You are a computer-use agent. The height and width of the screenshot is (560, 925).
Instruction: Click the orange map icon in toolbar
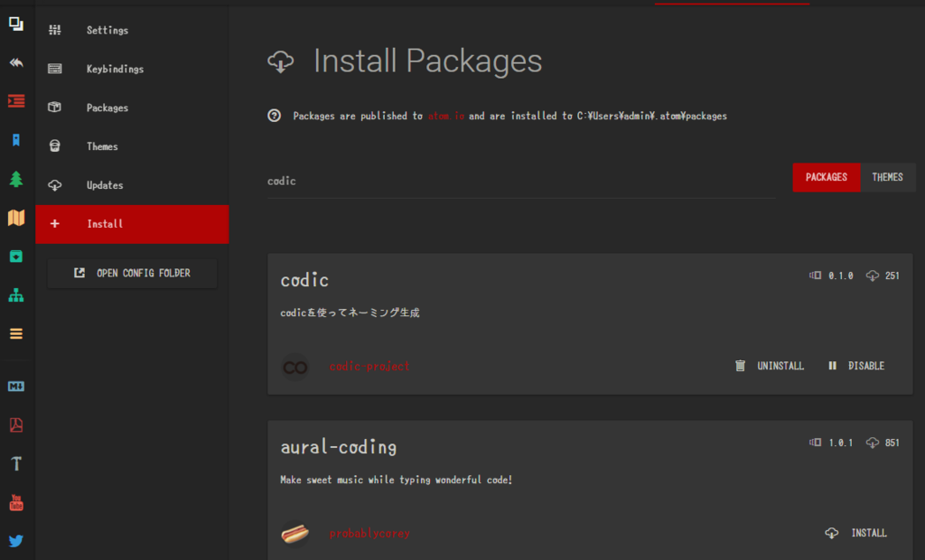pos(16,218)
